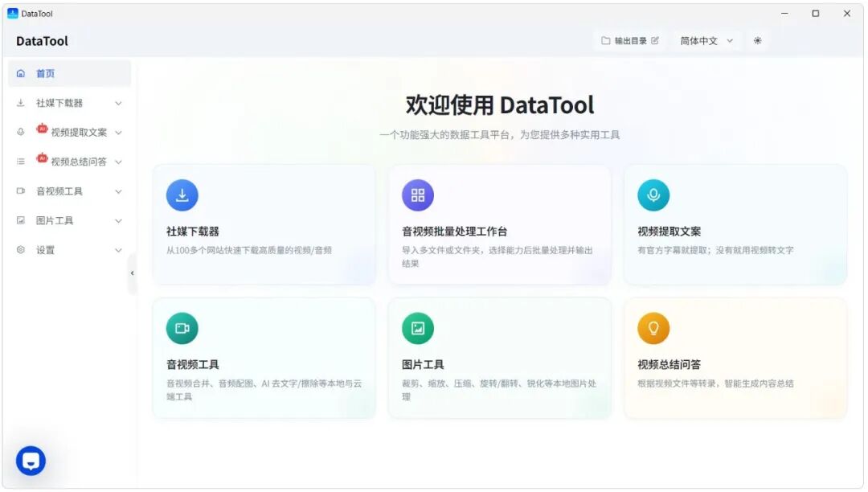868x492 pixels.
Task: Click the blue 社媒下载器 card download icon
Action: (182, 195)
